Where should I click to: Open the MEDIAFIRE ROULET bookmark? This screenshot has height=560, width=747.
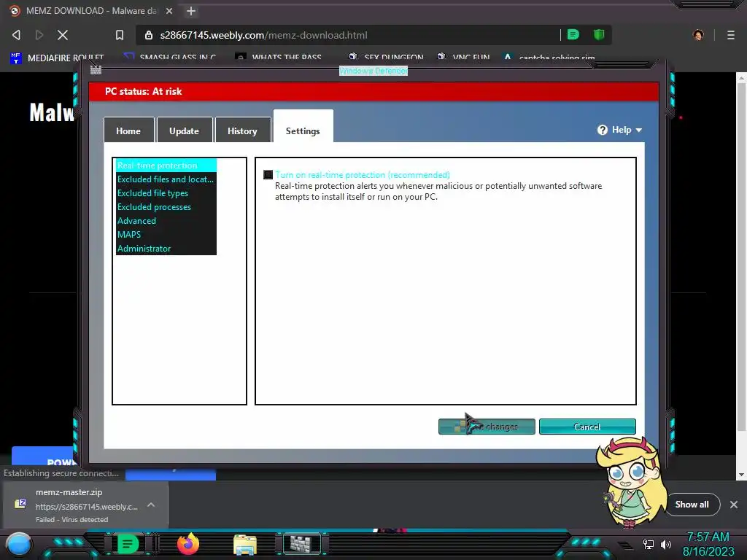coord(57,58)
